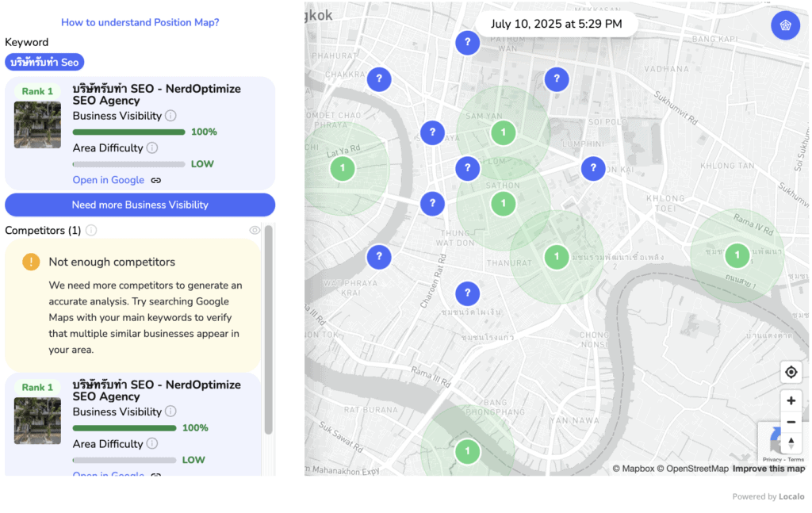Click the July 10, 2025 at 5:29 PM timestamp
The image size is (812, 513).
click(x=556, y=24)
